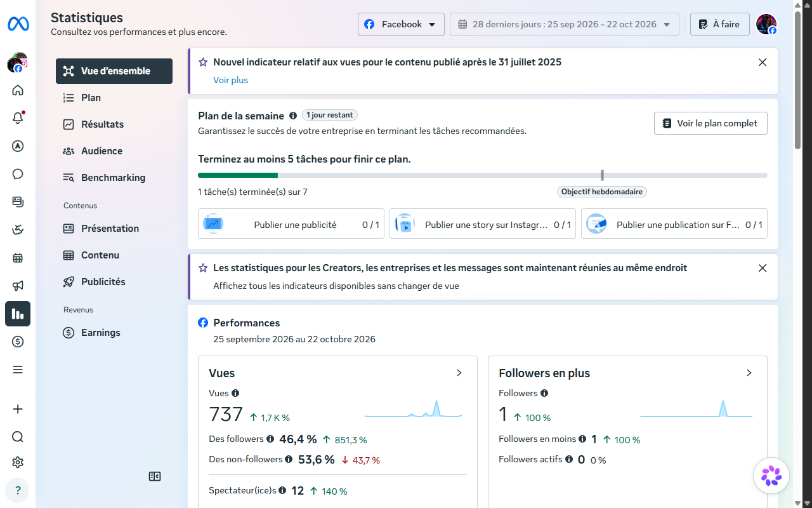
Task: Click the Meta logo icon
Action: click(18, 24)
